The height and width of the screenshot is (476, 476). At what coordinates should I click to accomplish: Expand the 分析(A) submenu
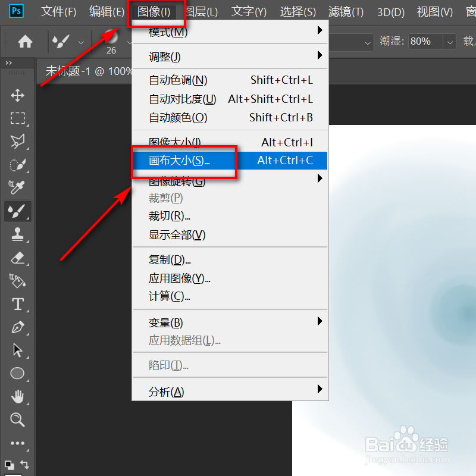coord(231,391)
